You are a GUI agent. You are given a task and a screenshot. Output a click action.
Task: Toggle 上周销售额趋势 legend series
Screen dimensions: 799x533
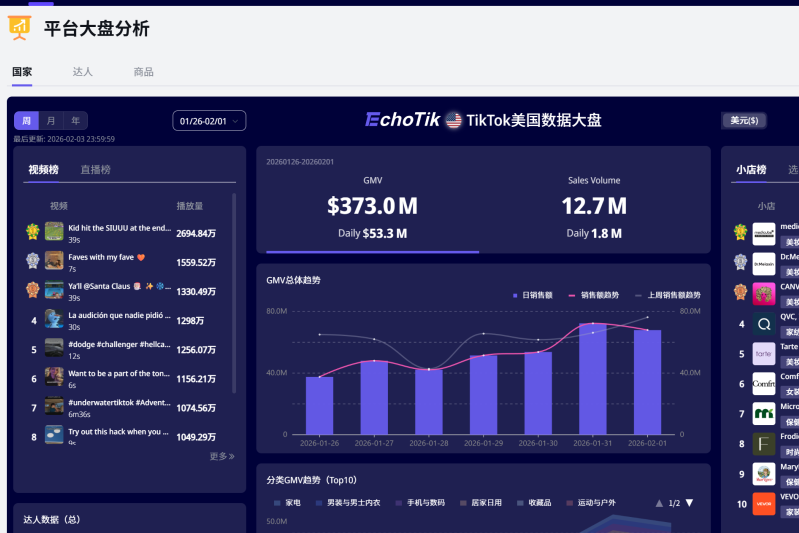point(668,295)
